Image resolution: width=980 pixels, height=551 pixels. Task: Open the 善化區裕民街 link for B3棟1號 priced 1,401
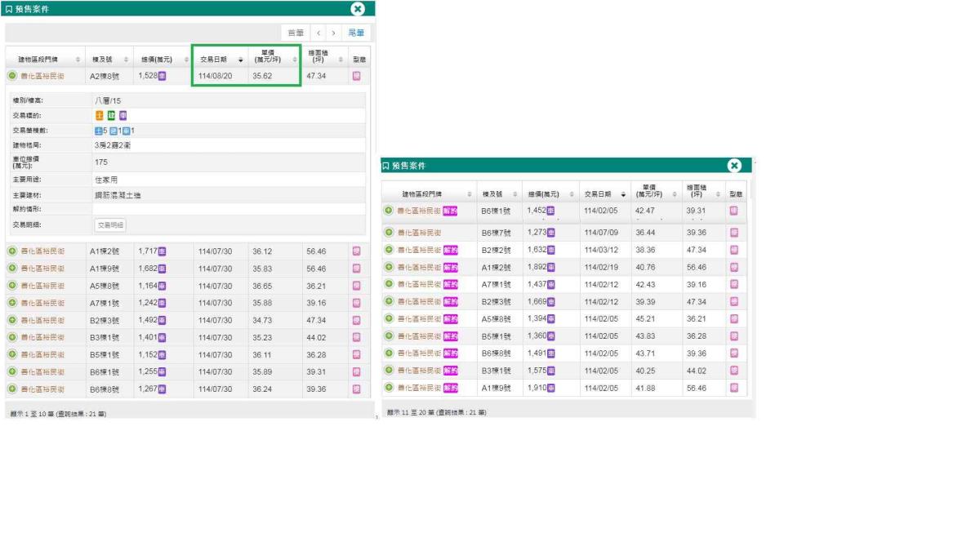pos(42,338)
